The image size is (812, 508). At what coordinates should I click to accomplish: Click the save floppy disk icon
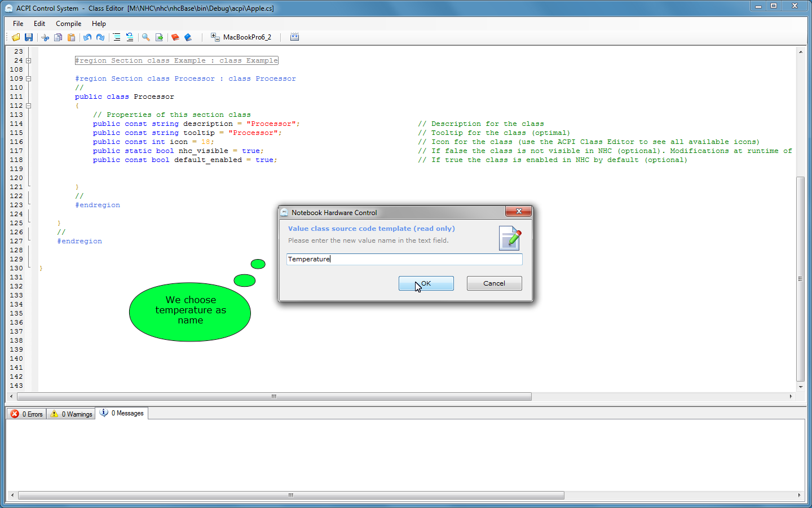coord(29,37)
